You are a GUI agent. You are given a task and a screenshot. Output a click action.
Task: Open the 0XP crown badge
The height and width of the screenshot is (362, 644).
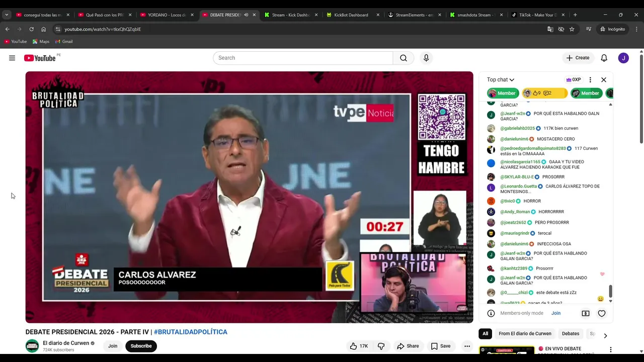click(574, 79)
